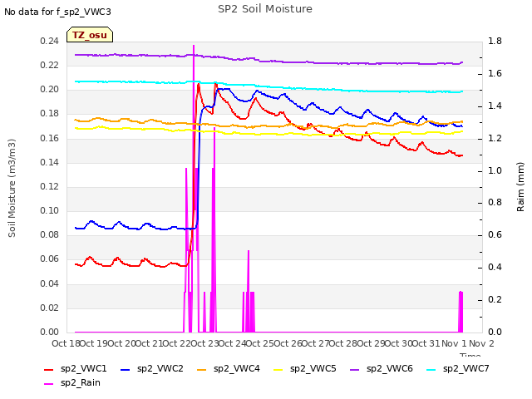Screen dimensions: 532x399
Task: Click the magenta sp2_Rain legend swatch
Action: click(x=49, y=384)
